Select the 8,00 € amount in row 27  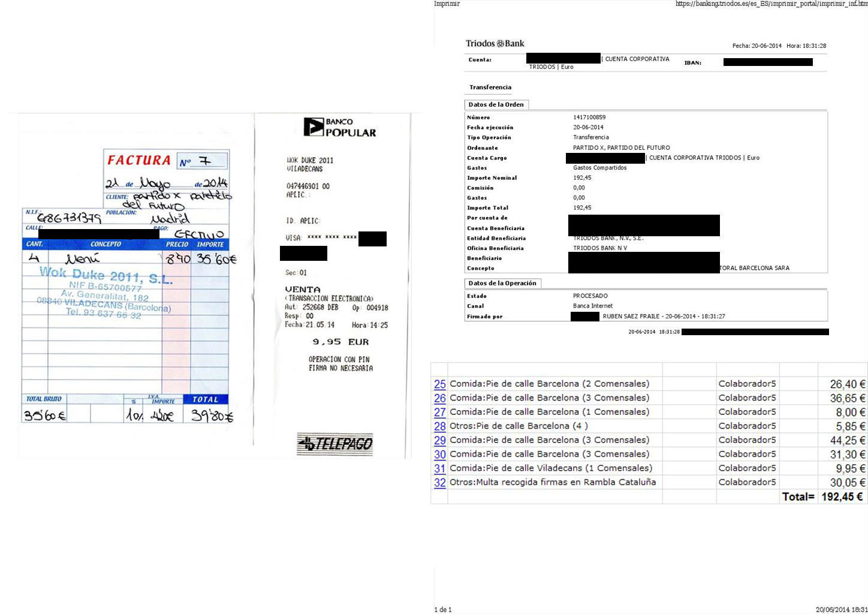coord(851,413)
